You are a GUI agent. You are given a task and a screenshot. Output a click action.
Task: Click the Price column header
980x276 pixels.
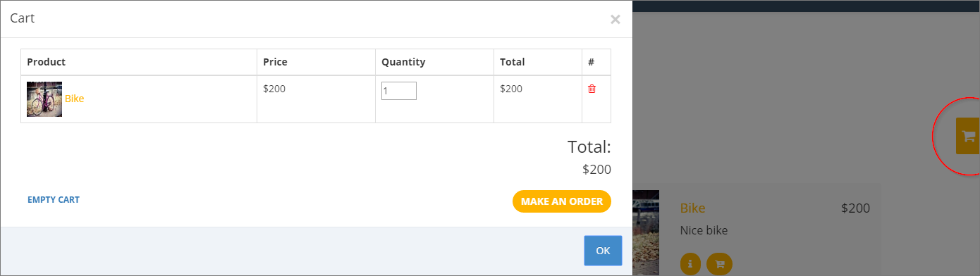[x=275, y=62]
